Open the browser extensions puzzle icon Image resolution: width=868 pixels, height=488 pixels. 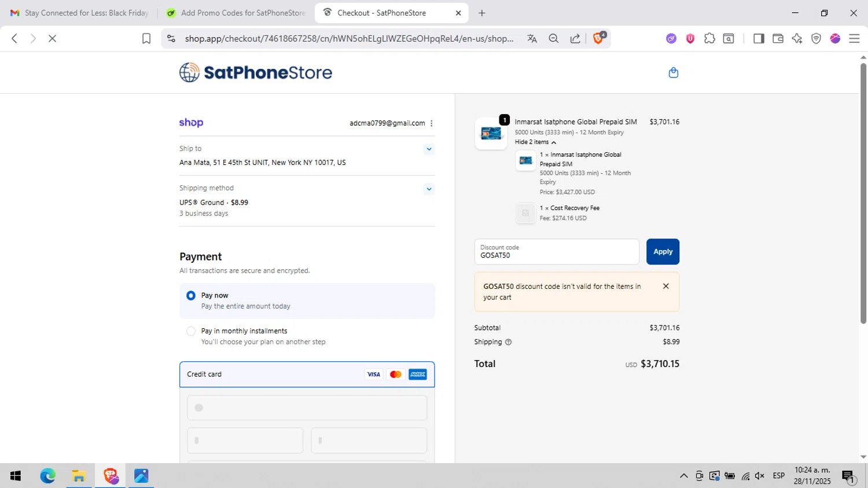point(709,38)
